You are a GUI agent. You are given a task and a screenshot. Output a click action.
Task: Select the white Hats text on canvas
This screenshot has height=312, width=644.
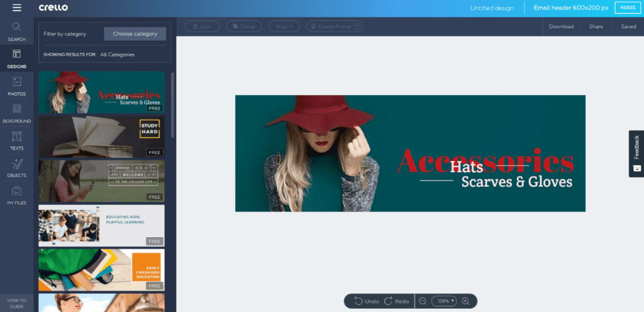(466, 167)
